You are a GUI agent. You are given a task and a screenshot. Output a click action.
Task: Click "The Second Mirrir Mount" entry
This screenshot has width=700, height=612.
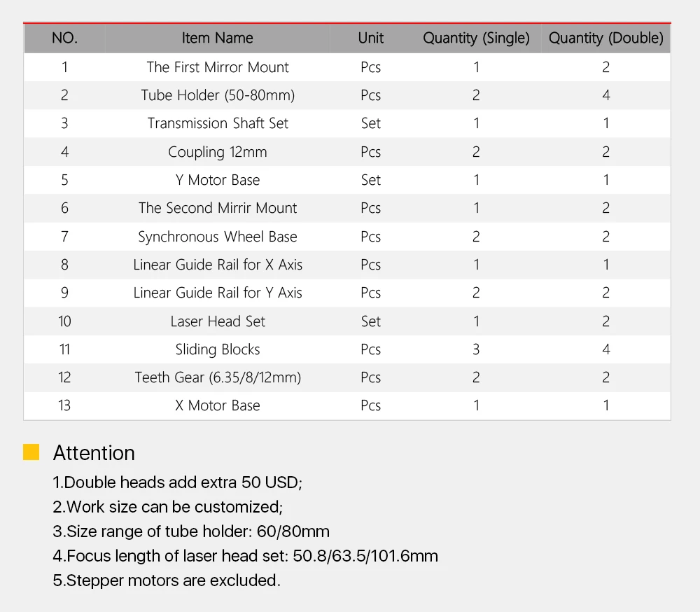218,208
